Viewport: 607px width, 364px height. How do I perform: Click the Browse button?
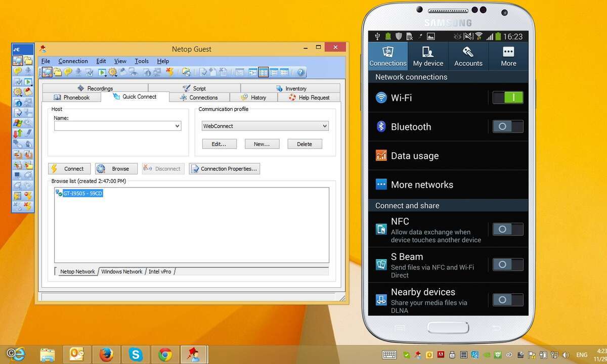point(116,169)
